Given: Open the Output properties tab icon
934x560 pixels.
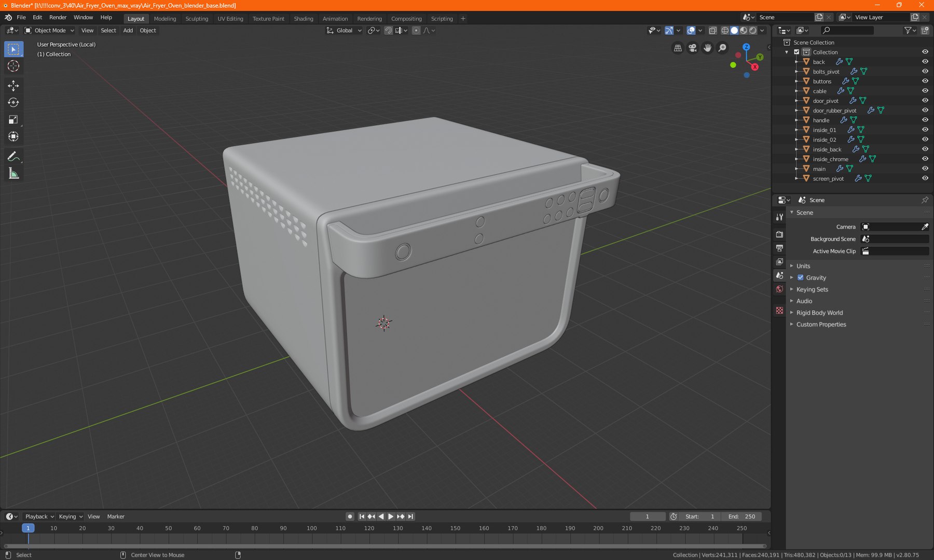Looking at the screenshot, I should coord(779,248).
